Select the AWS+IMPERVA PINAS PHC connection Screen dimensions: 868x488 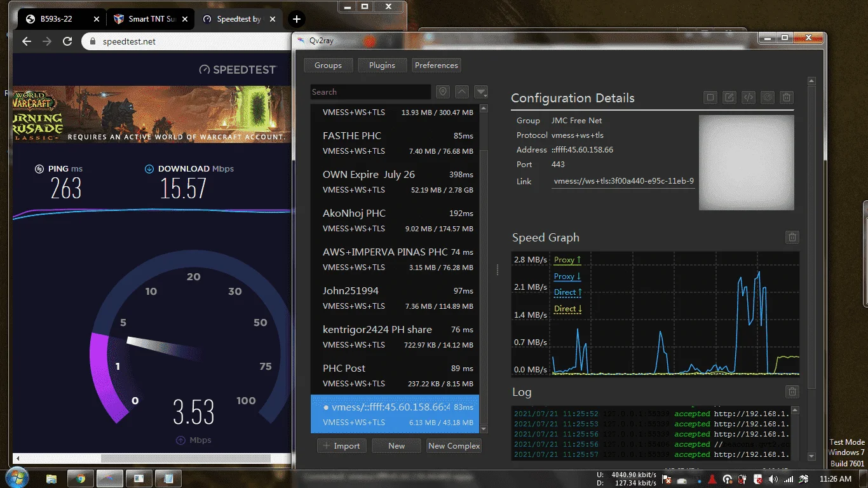(x=395, y=260)
